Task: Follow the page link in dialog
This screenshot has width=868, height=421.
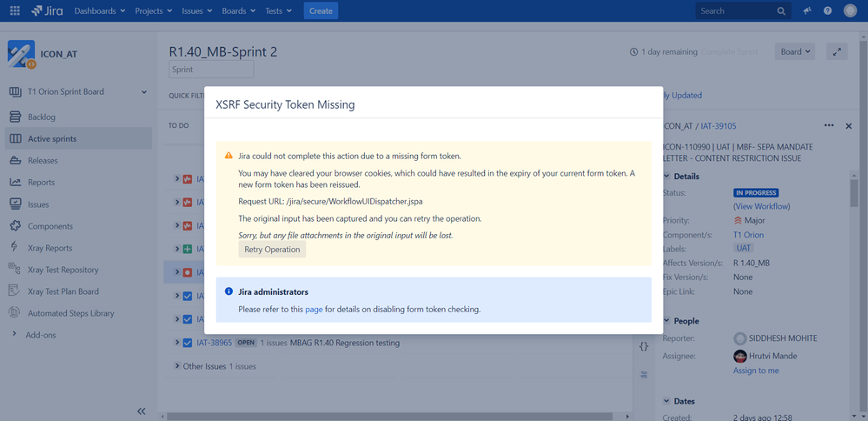Action: (x=314, y=310)
